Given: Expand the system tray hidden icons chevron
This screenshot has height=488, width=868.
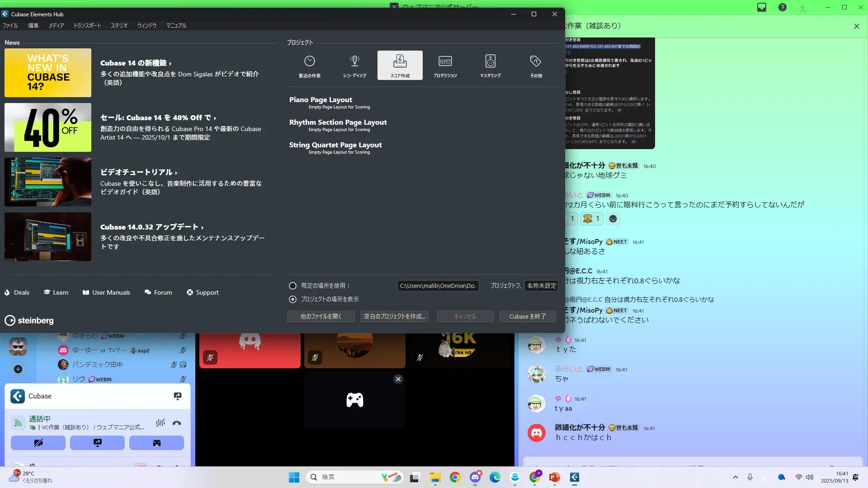Looking at the screenshot, I should pyautogui.click(x=735, y=477).
